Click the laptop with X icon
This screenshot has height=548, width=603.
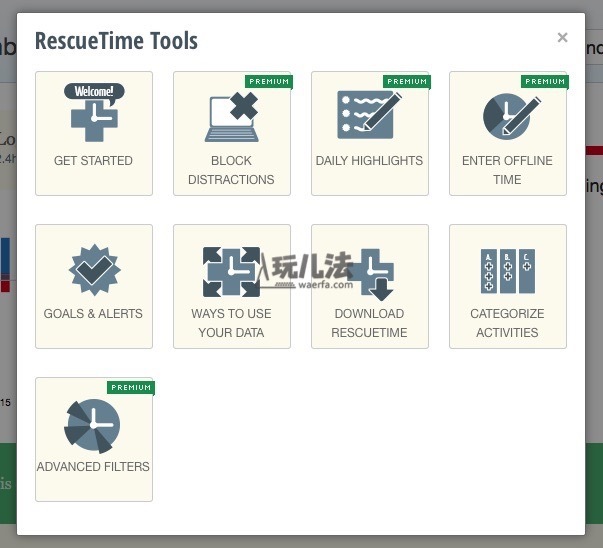232,115
